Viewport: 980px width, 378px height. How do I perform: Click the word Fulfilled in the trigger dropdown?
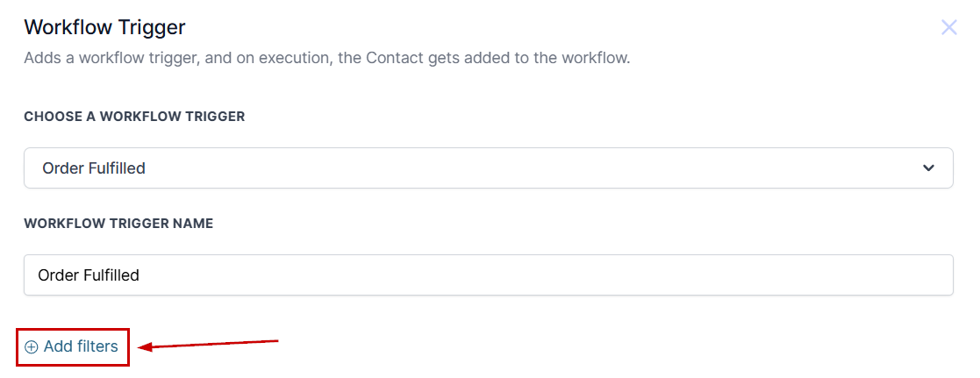coord(116,168)
